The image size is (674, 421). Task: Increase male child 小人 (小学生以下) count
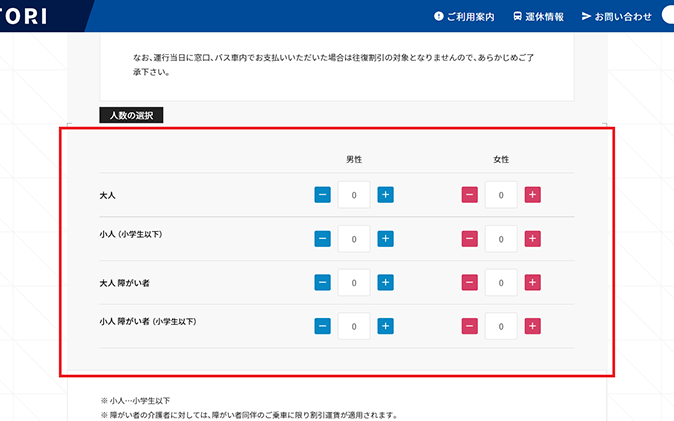coord(386,239)
